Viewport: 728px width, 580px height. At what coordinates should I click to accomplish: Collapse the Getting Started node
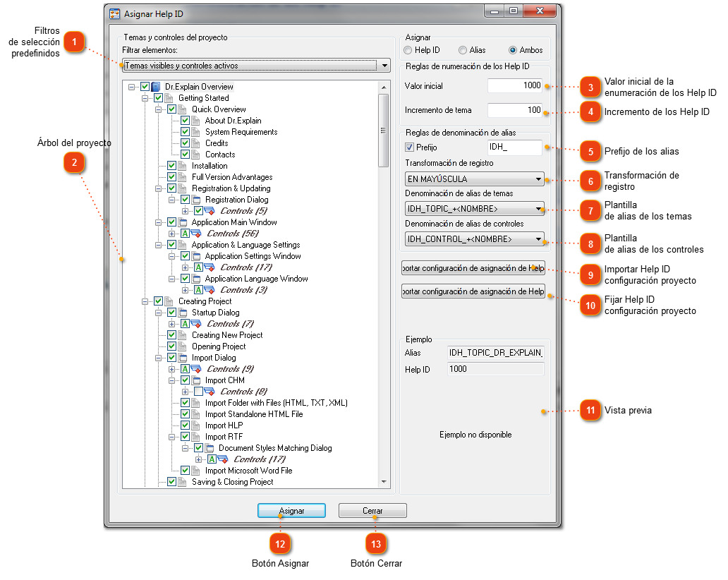(145, 98)
